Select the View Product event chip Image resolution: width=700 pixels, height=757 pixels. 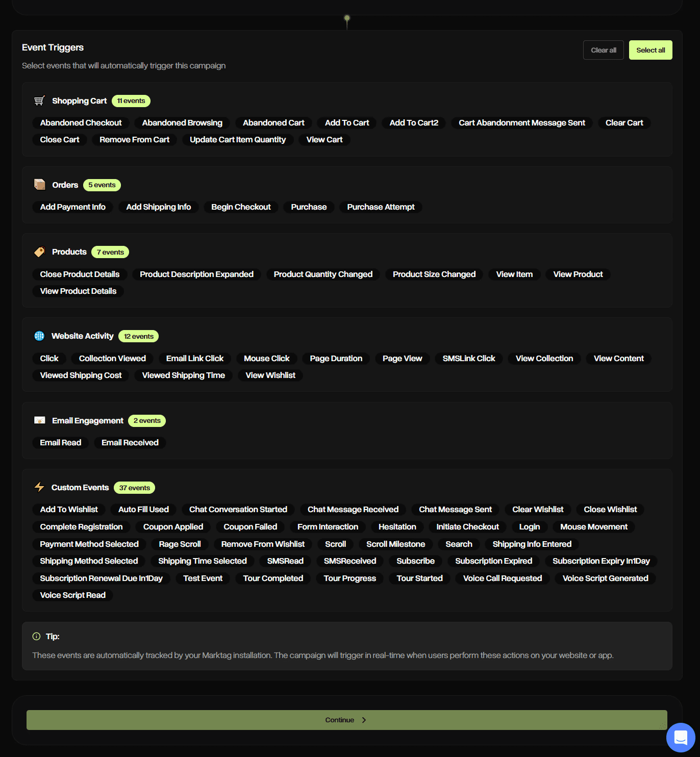point(578,274)
